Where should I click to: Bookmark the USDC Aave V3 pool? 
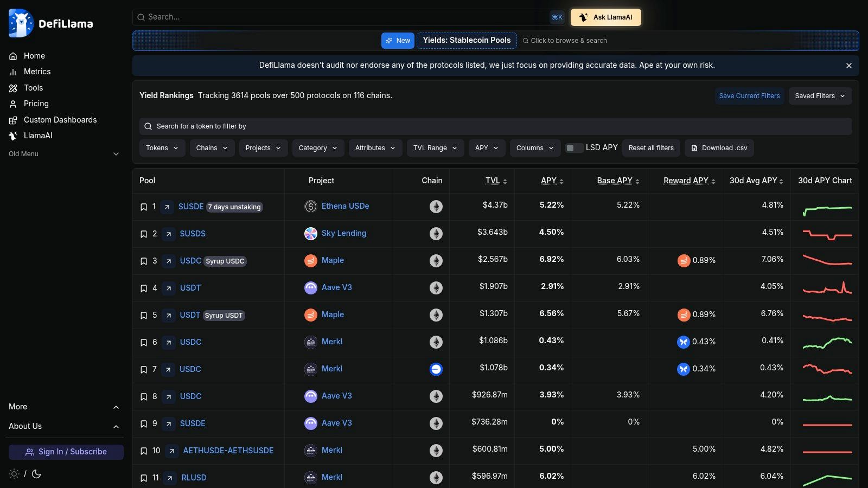pyautogui.click(x=144, y=397)
